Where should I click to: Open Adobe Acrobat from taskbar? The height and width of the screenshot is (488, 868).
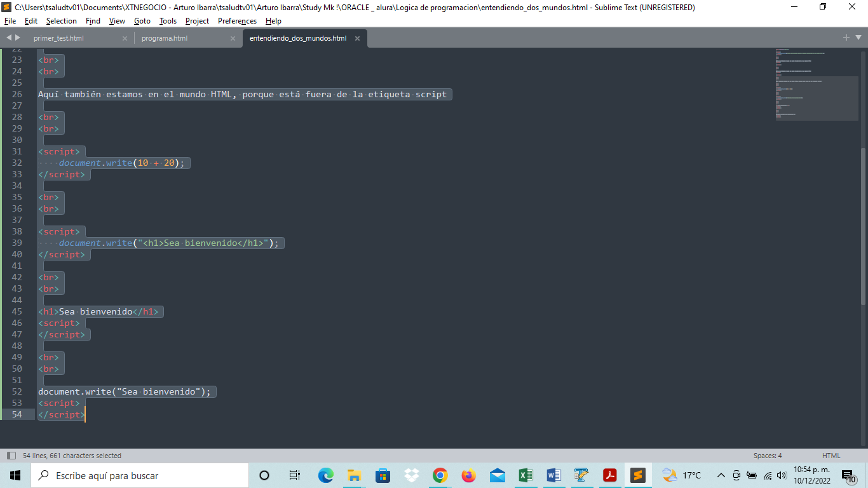point(610,475)
